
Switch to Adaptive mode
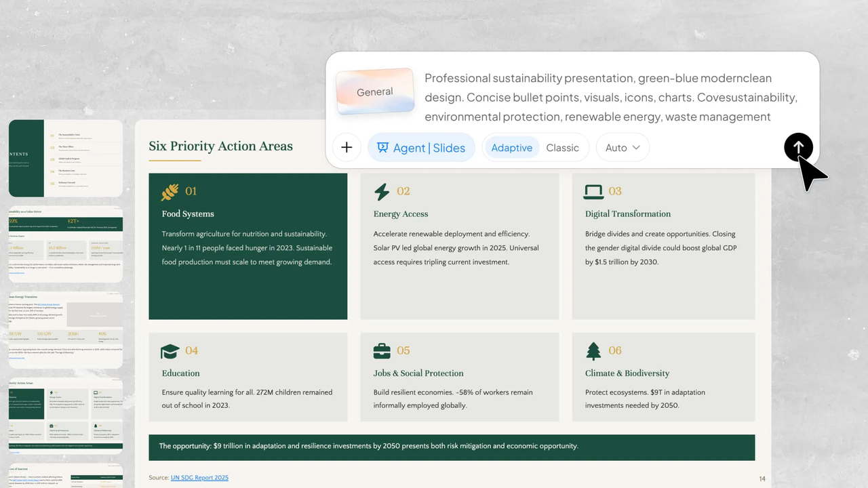(511, 147)
